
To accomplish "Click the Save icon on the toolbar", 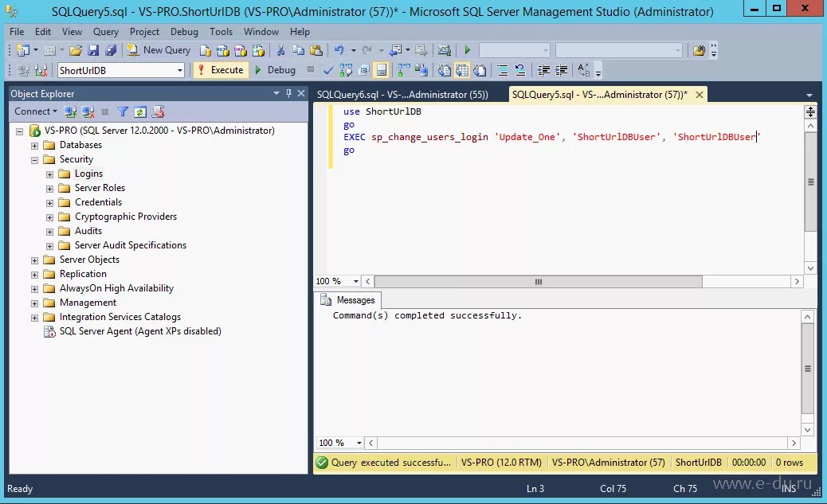I will pyautogui.click(x=92, y=49).
